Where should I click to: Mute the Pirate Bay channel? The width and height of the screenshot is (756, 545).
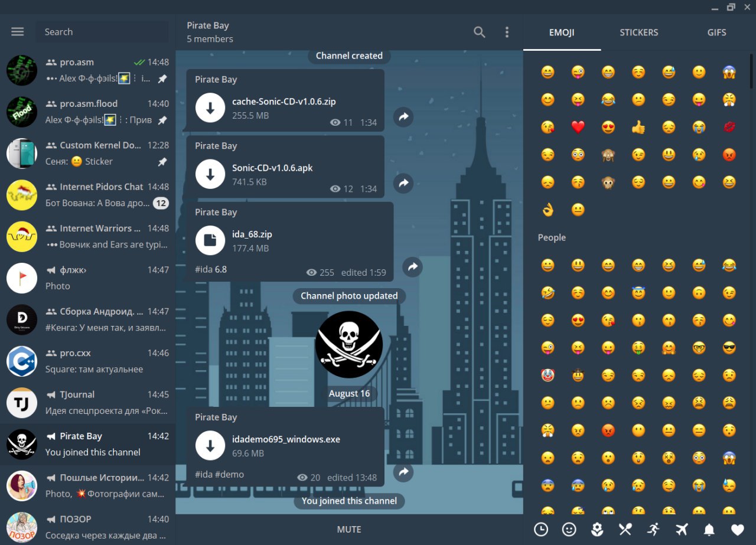coord(349,530)
